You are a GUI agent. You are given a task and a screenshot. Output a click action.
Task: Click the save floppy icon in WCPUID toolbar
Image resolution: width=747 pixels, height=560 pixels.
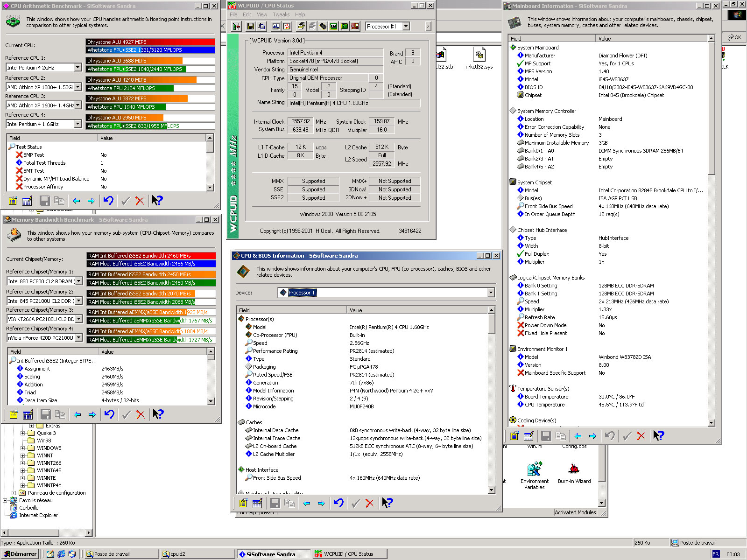251,26
